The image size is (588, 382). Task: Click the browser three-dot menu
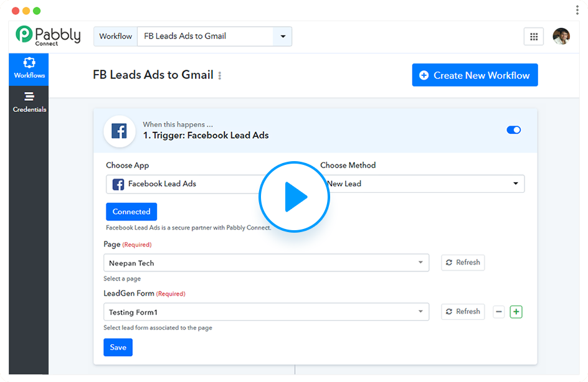(x=577, y=10)
